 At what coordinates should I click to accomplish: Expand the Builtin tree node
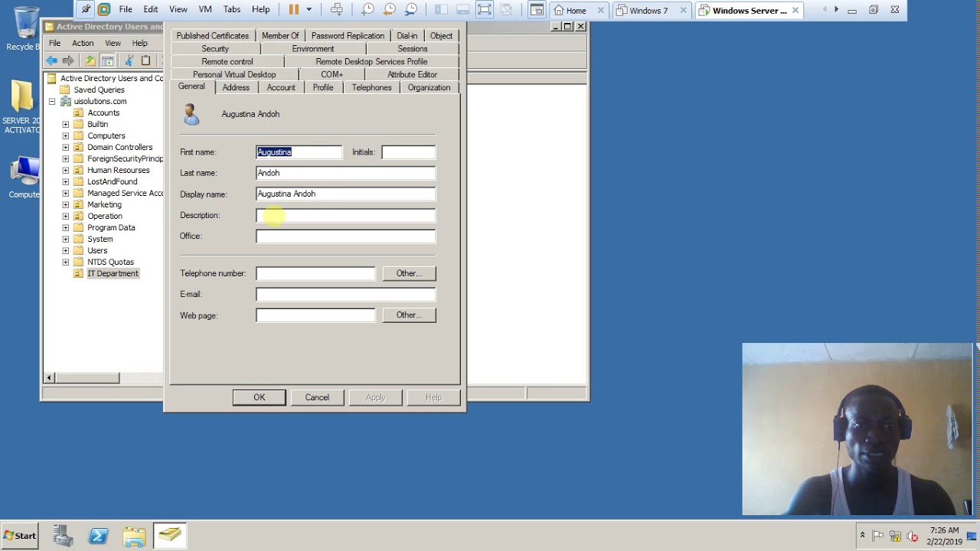(65, 124)
